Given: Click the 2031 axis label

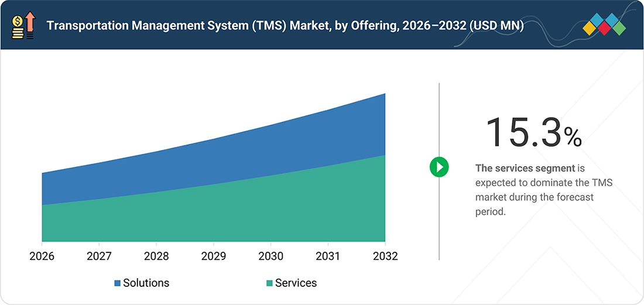Looking at the screenshot, I should 328,256.
